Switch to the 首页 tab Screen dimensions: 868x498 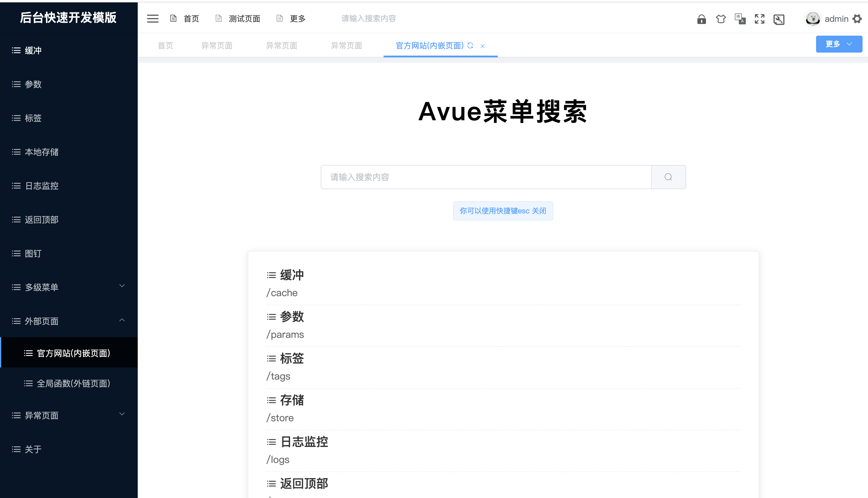(x=166, y=46)
